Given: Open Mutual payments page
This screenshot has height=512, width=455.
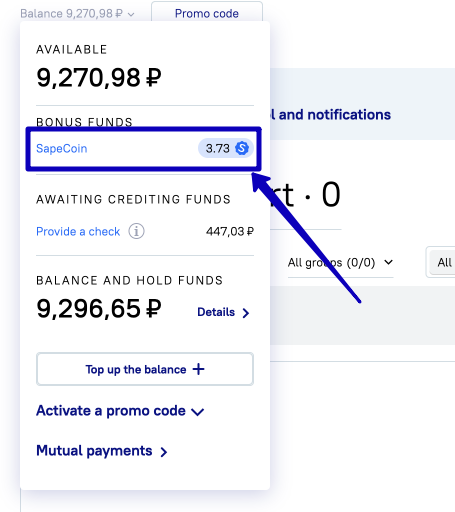Looking at the screenshot, I should click(x=94, y=451).
